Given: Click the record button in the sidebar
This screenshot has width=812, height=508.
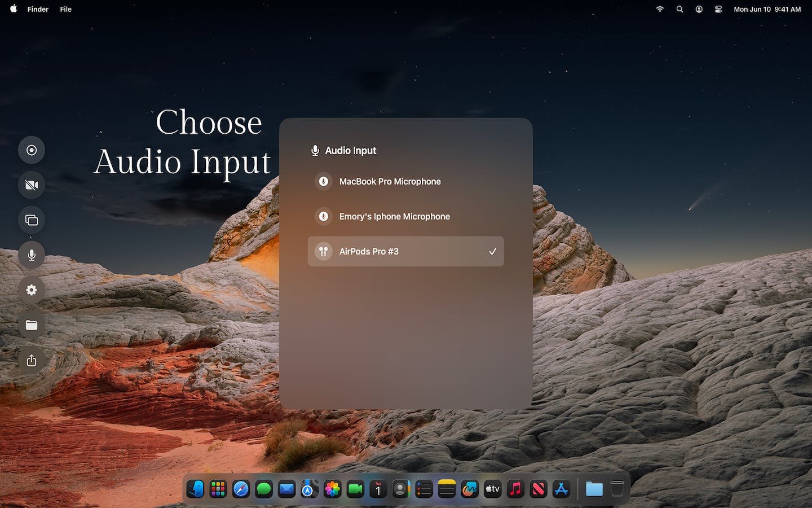Looking at the screenshot, I should tap(32, 150).
